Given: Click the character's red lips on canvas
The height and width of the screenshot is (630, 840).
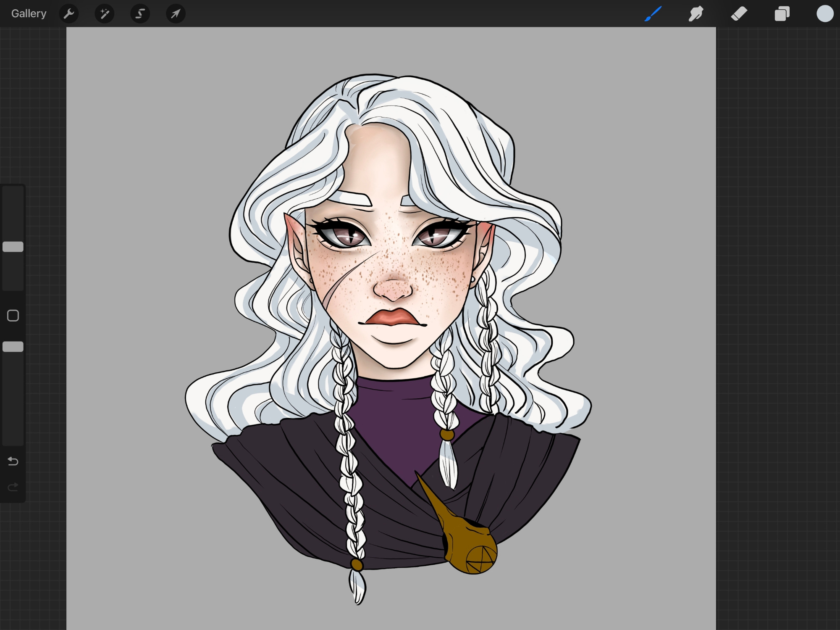Looking at the screenshot, I should pos(393,318).
